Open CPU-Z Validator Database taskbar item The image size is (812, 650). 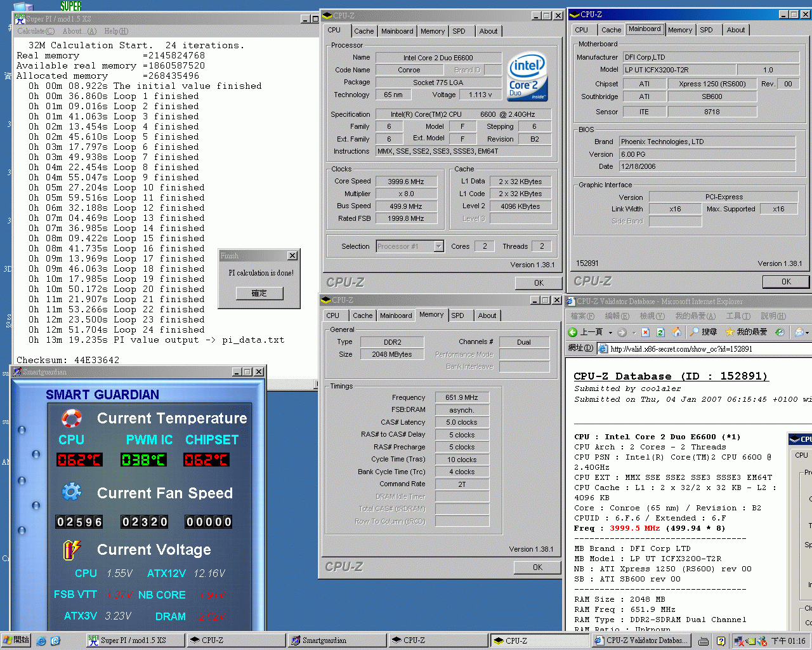point(641,640)
